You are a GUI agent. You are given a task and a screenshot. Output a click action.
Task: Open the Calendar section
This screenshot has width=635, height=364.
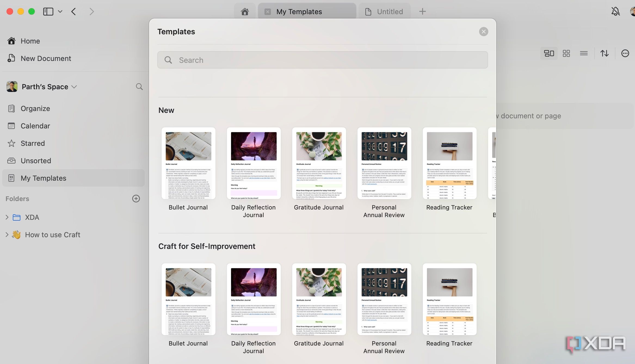73,126
